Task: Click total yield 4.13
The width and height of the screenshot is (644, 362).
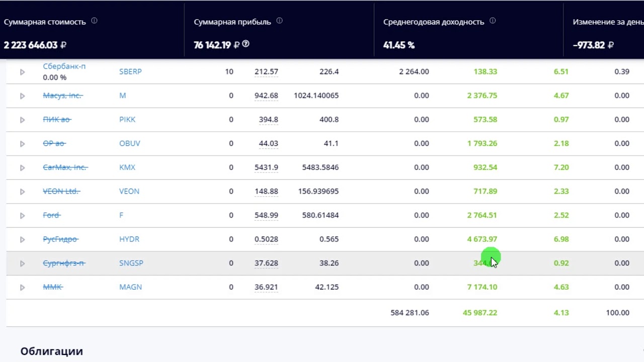Action: pyautogui.click(x=561, y=312)
